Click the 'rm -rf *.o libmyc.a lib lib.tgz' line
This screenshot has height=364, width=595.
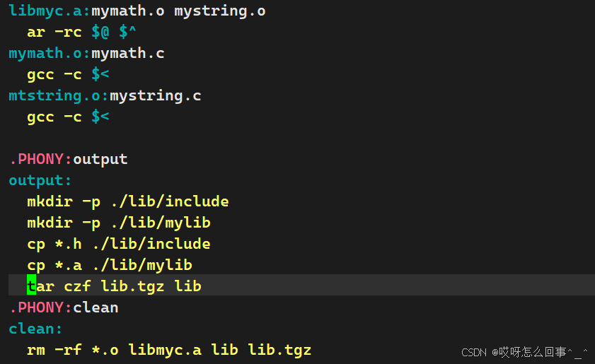tap(169, 350)
